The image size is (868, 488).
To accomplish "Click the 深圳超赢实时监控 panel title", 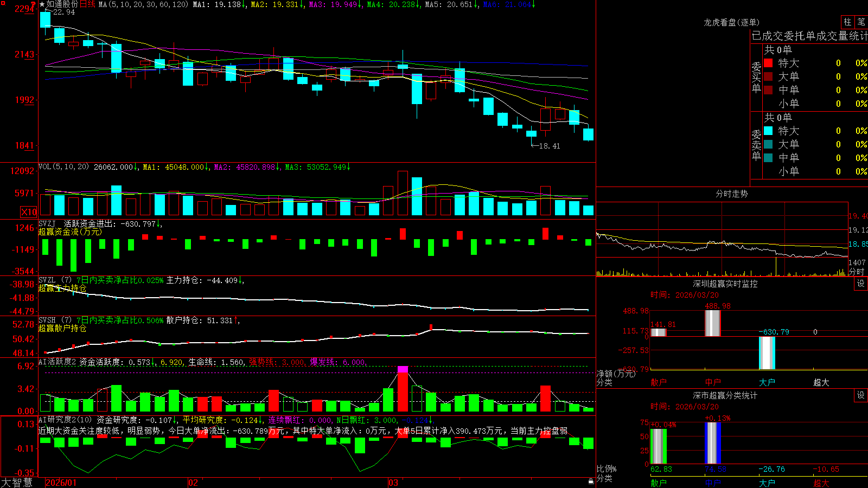I will pos(725,284).
